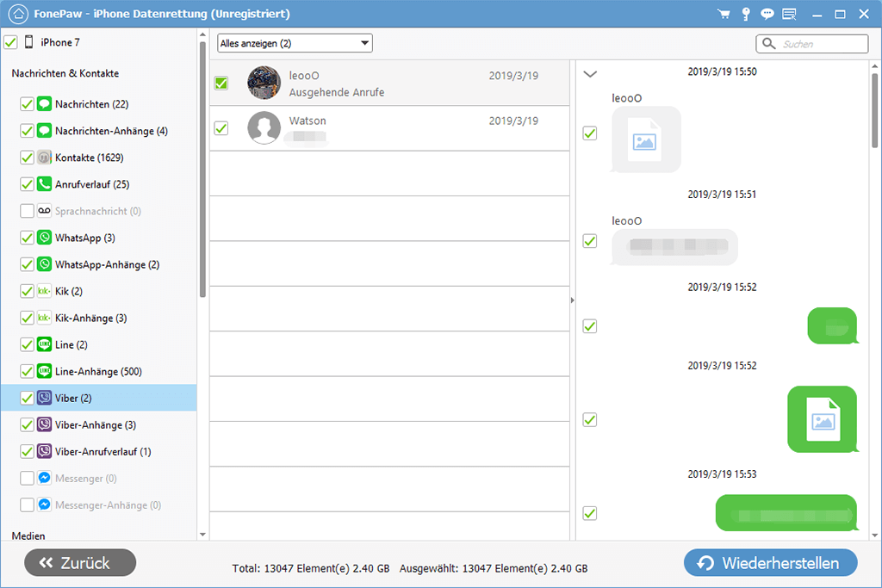Screen dimensions: 882x588
Task: Uncheck the Viber (2) checkbox
Action: [x=27, y=398]
